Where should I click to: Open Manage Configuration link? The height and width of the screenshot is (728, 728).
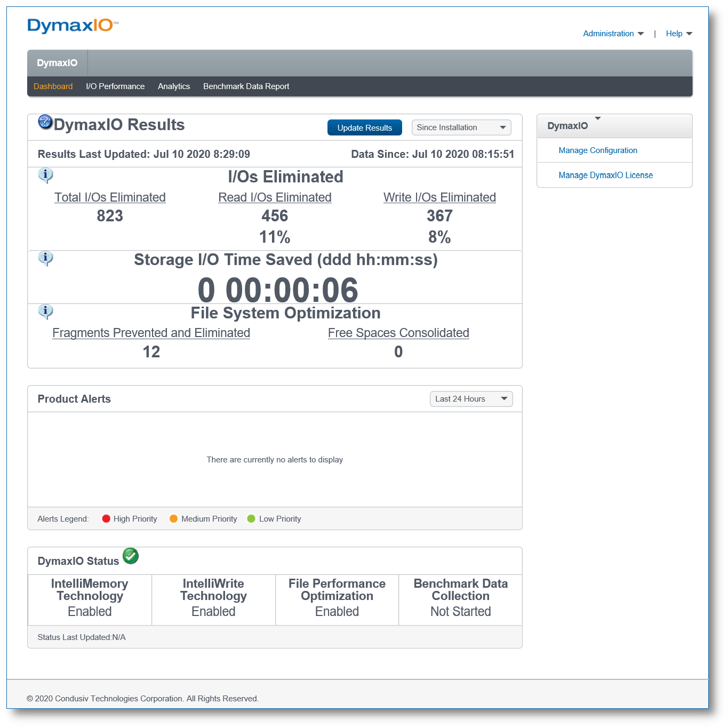pos(598,150)
